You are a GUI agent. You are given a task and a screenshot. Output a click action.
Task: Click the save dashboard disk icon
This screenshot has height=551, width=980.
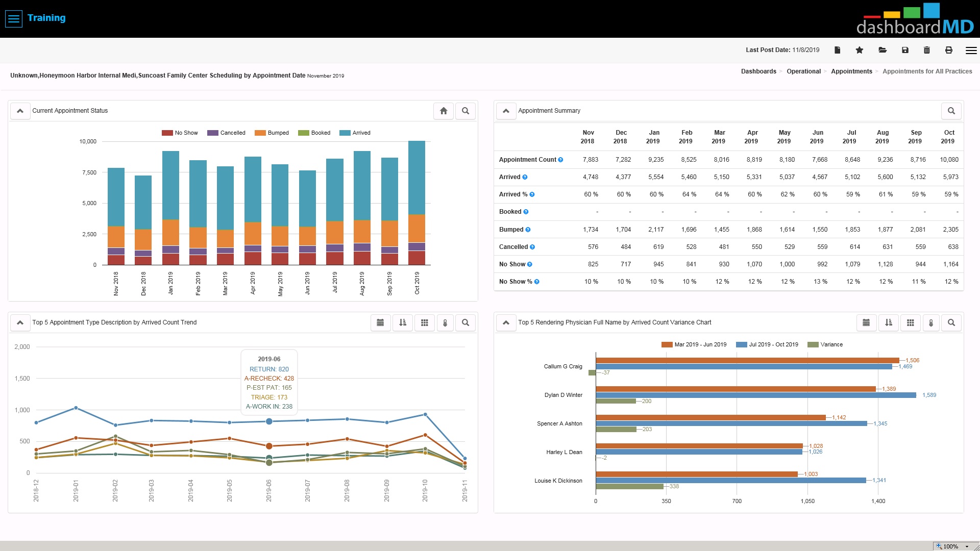905,50
